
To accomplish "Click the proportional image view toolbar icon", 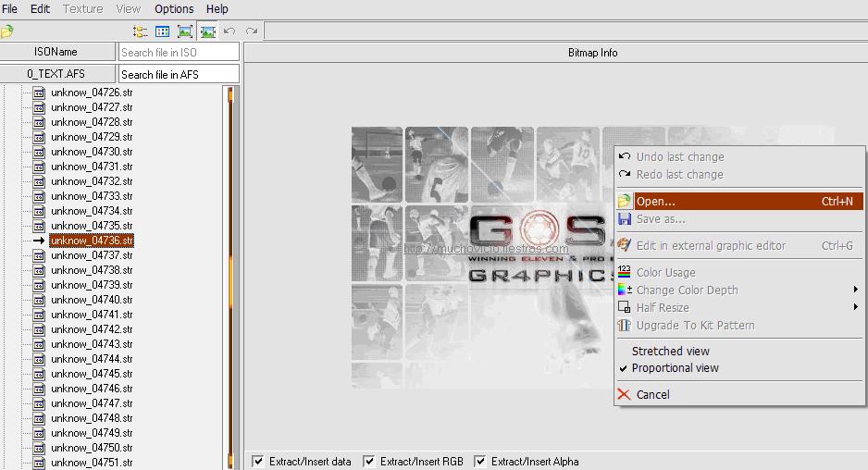I will click(207, 31).
